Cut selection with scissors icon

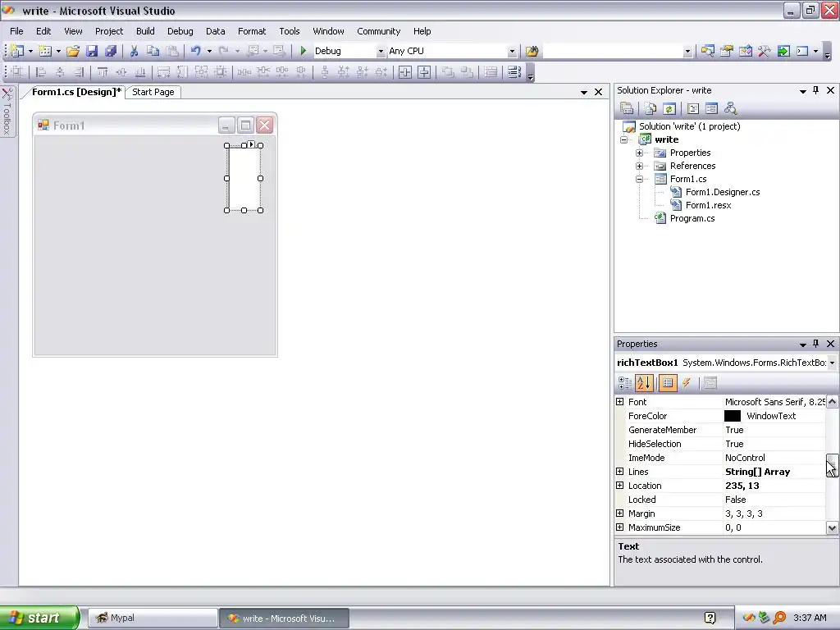(x=134, y=51)
